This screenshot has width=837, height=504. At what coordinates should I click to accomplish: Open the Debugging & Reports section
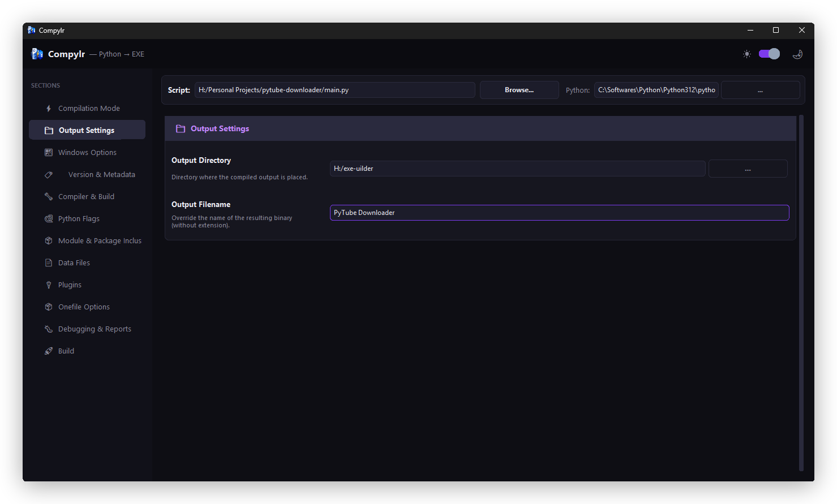(x=87, y=329)
